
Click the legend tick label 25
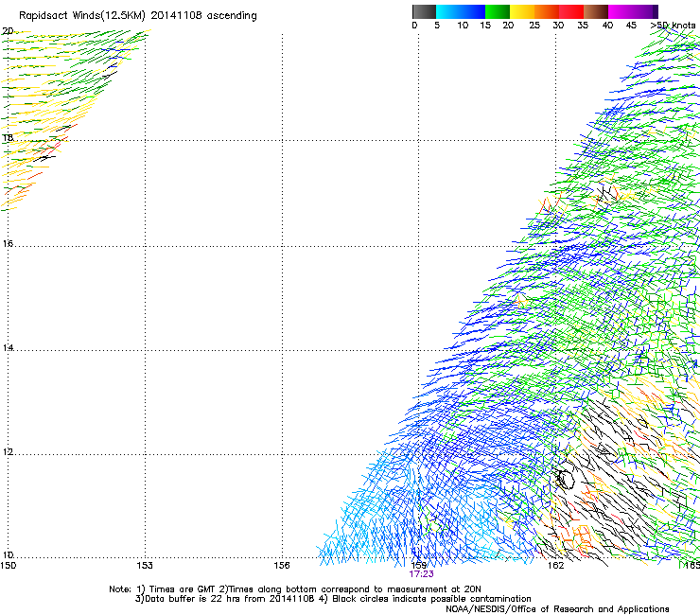click(x=534, y=26)
